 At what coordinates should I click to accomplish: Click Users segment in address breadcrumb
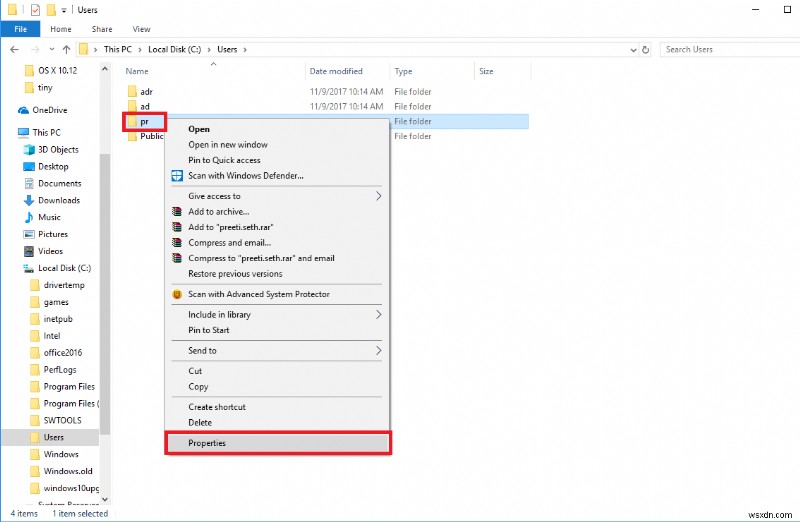[x=227, y=49]
